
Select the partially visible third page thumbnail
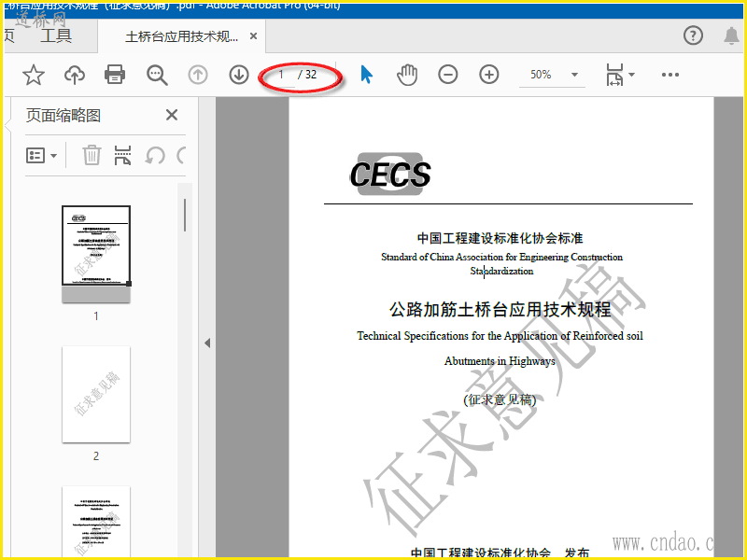click(x=96, y=522)
